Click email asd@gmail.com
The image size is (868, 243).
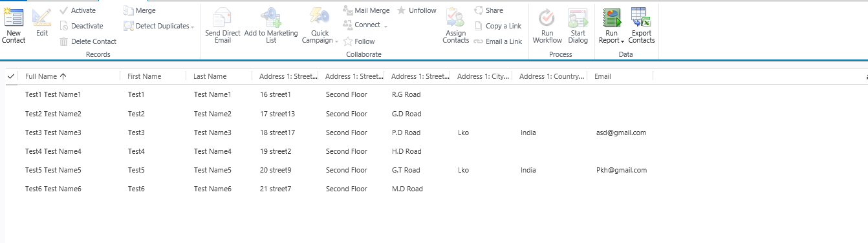[621, 132]
